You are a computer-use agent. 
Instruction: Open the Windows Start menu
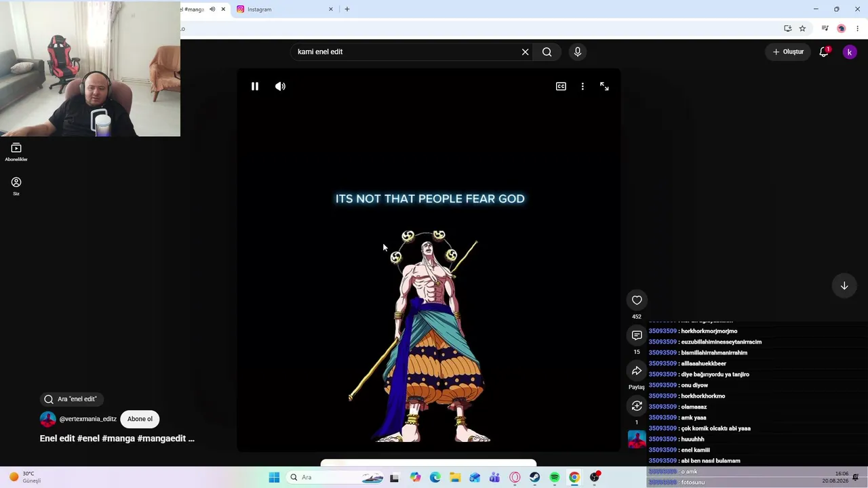(274, 477)
